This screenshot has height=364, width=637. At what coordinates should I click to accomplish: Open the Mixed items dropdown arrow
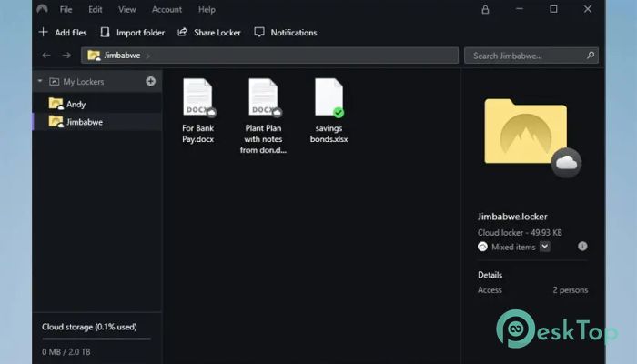click(x=545, y=247)
